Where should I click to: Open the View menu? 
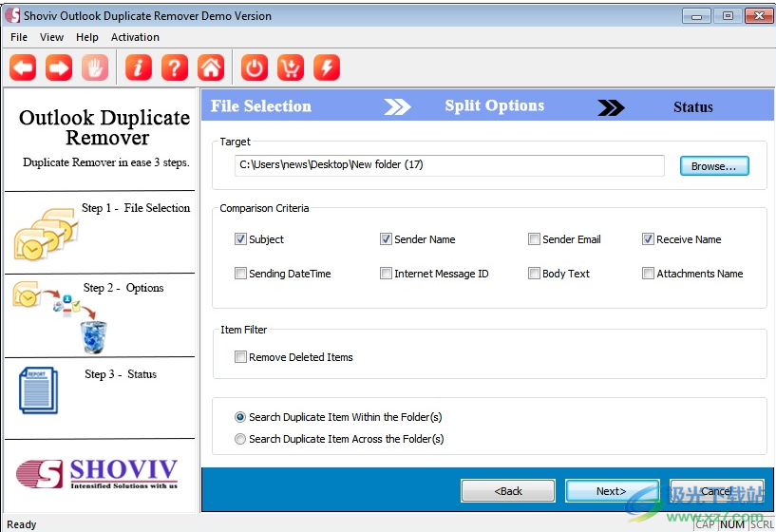(51, 37)
